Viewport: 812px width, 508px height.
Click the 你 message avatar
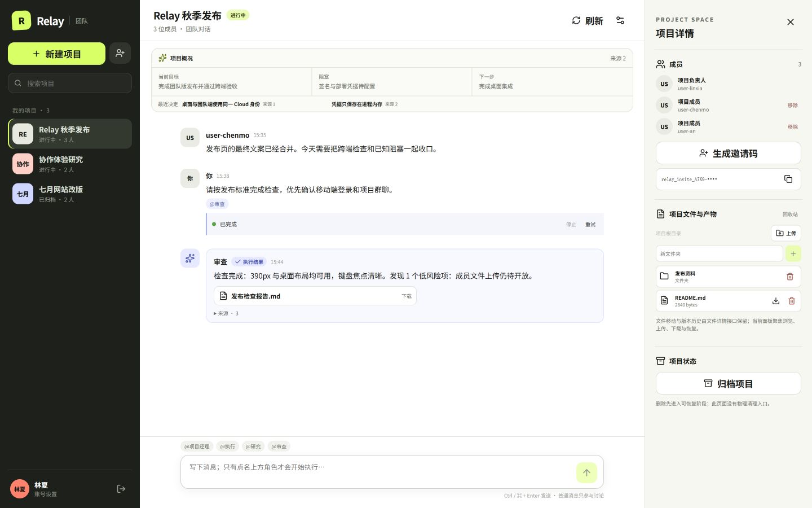click(x=190, y=178)
